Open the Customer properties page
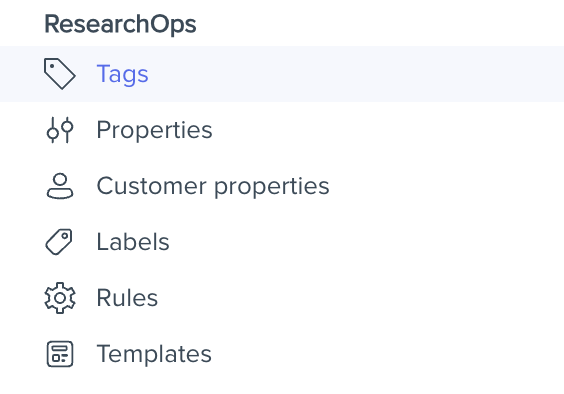The width and height of the screenshot is (564, 394). 213,186
